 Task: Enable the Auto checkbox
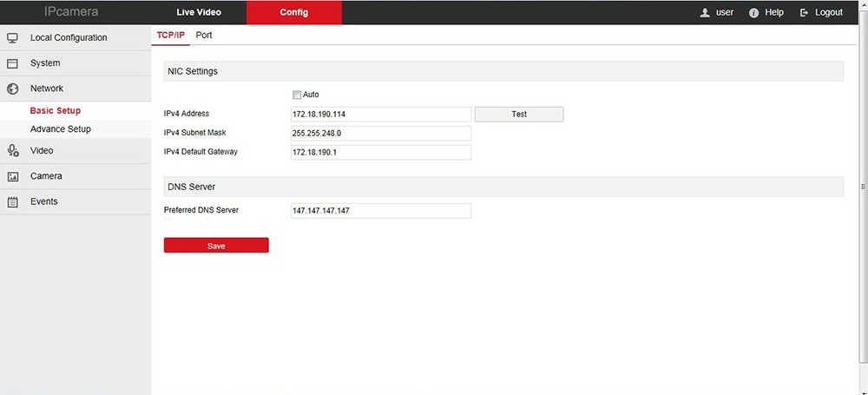click(297, 95)
